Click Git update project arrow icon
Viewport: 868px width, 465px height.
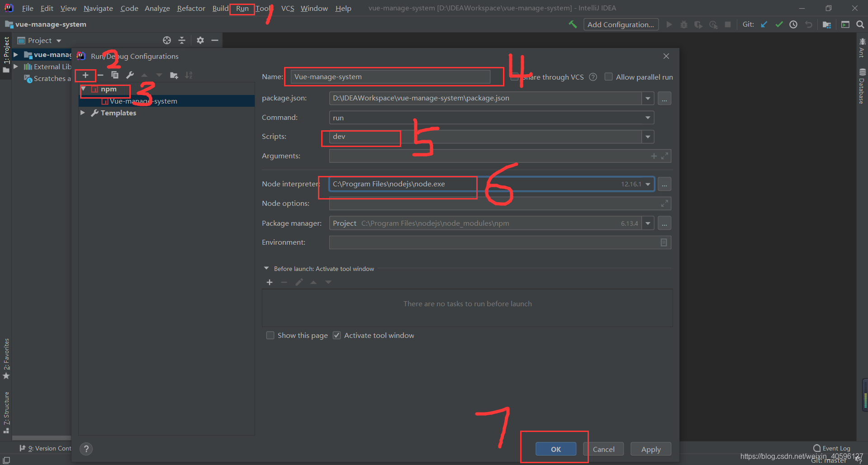click(x=764, y=24)
